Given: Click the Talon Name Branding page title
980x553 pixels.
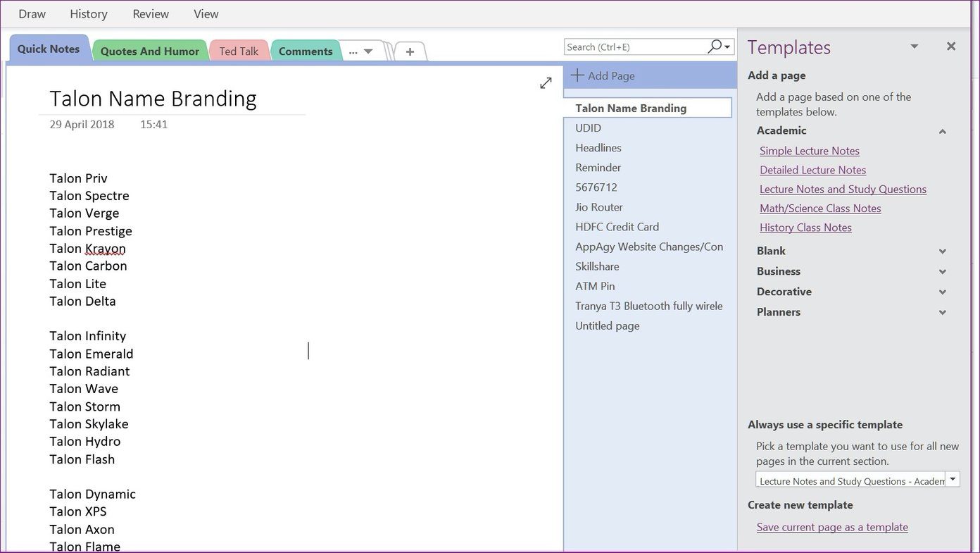Looking at the screenshot, I should (153, 98).
